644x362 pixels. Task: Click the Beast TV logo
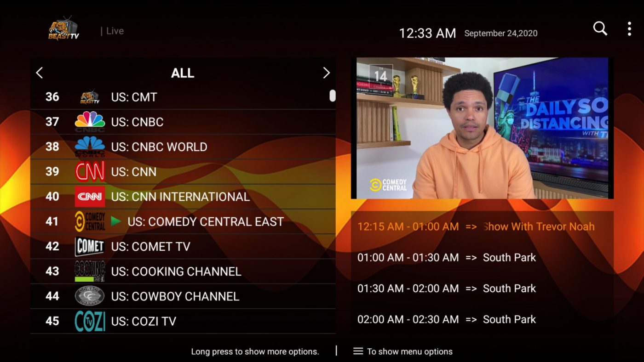[x=63, y=29]
